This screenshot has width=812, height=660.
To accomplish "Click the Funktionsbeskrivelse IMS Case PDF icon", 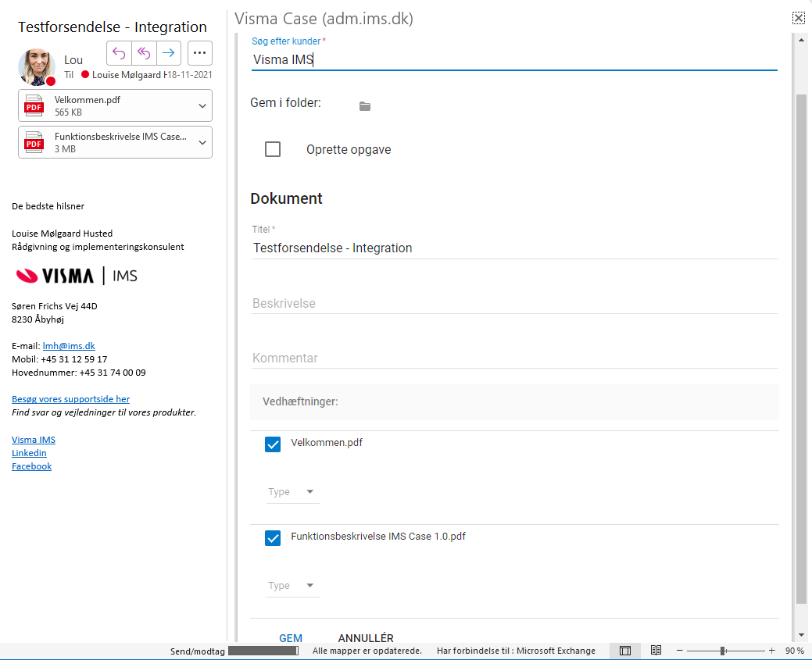I will pos(34,142).
